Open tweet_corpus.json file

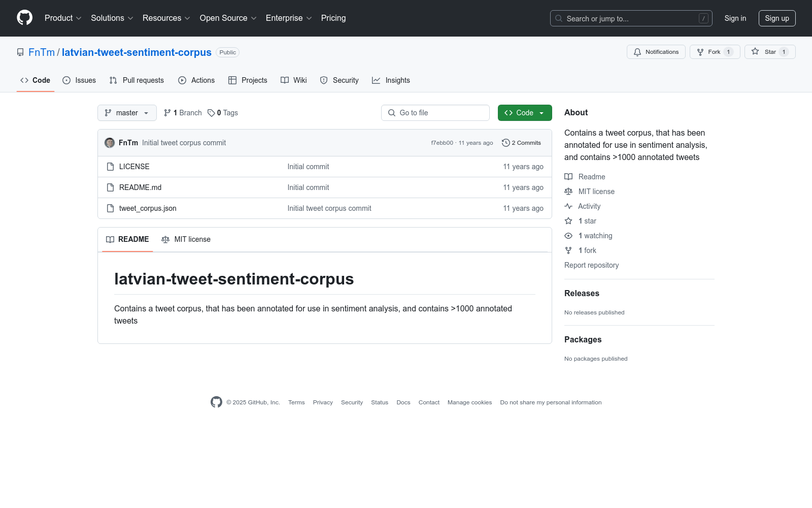(148, 208)
